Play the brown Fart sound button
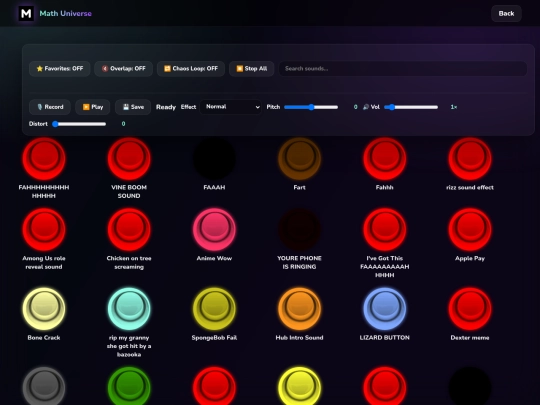This screenshot has height=405, width=540. 299,159
